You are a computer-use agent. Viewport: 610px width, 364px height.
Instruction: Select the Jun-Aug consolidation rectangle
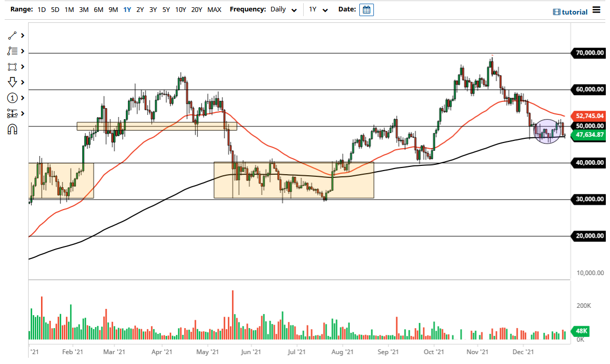click(294, 180)
